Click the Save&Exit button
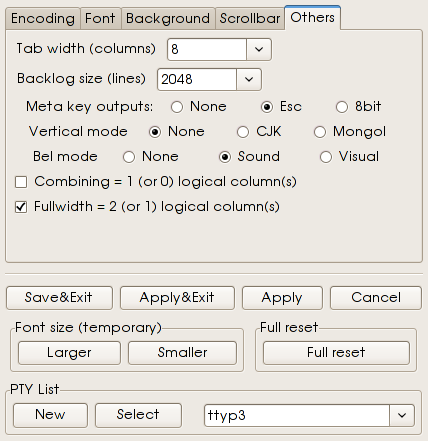This screenshot has height=441, width=428. [x=59, y=298]
